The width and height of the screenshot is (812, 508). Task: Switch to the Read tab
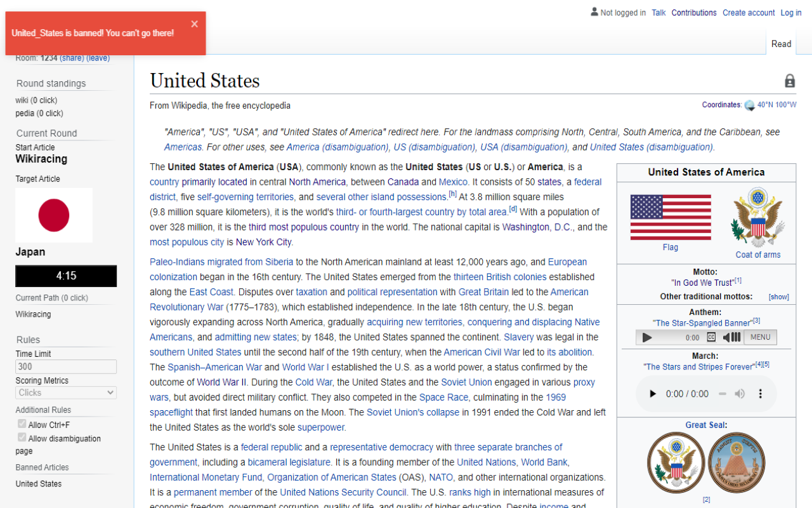(x=781, y=44)
